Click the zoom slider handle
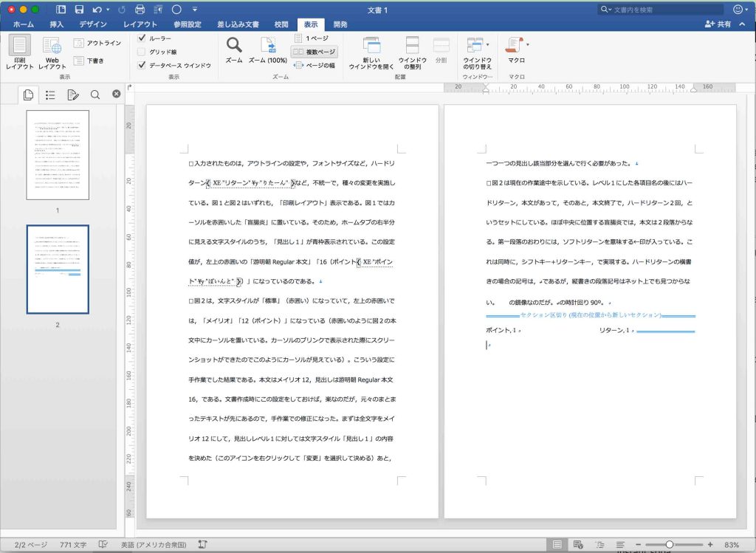Image resolution: width=756 pixels, height=553 pixels. [669, 544]
